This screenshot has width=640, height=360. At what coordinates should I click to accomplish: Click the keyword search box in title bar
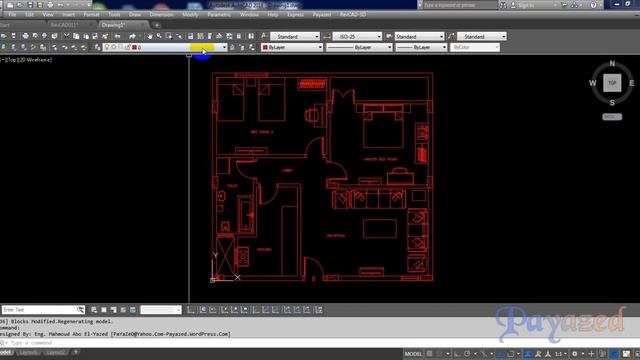pos(460,5)
